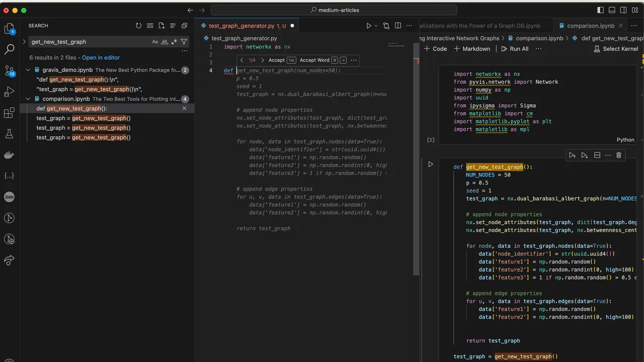
Task: Open the Run and Debug view
Action: [9, 92]
